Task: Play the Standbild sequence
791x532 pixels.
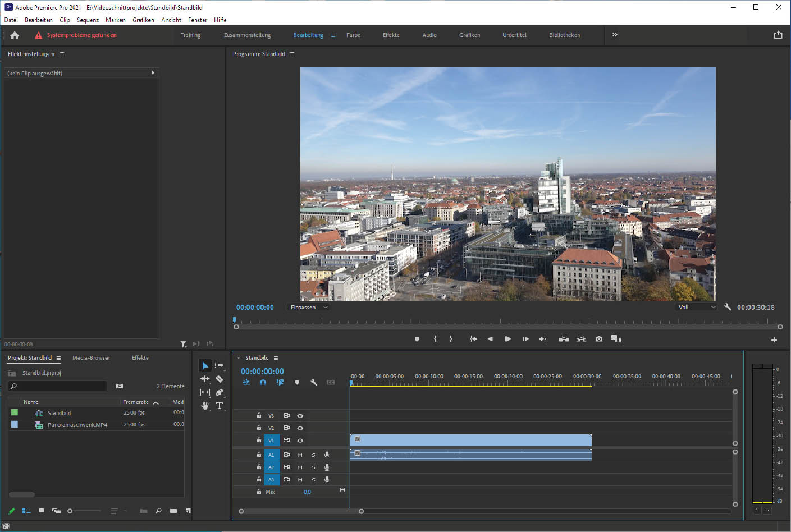Action: (508, 339)
